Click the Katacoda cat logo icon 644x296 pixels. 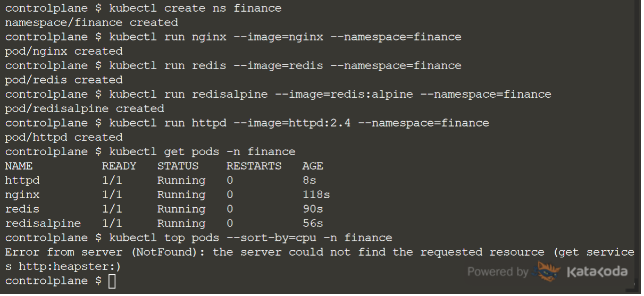(x=547, y=272)
